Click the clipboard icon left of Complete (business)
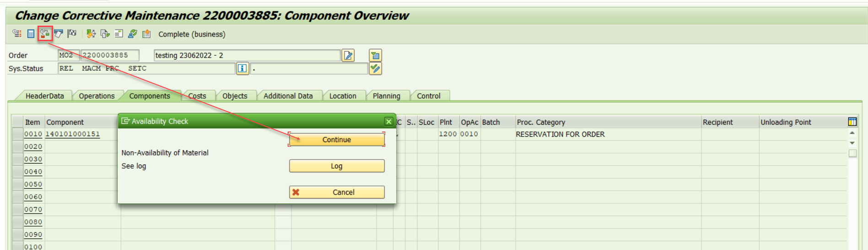Viewport: 868px width, 250px height. [146, 34]
